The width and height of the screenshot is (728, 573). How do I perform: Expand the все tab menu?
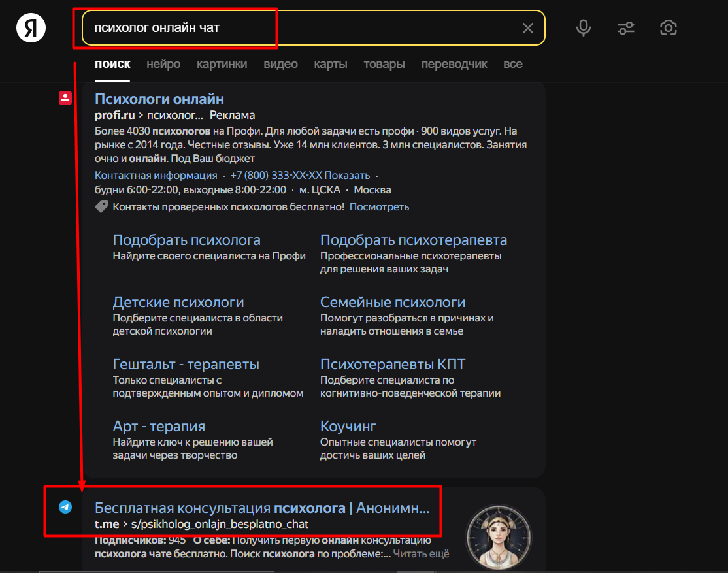point(513,64)
